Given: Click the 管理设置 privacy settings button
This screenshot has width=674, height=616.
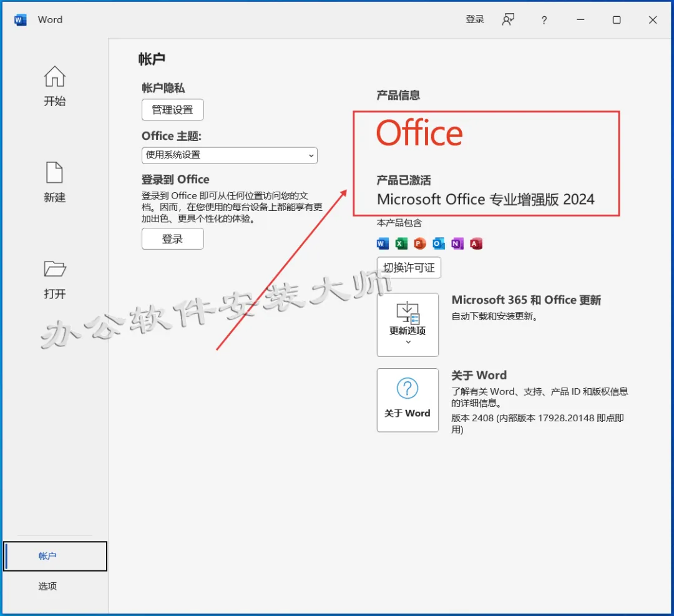Looking at the screenshot, I should pos(172,110).
